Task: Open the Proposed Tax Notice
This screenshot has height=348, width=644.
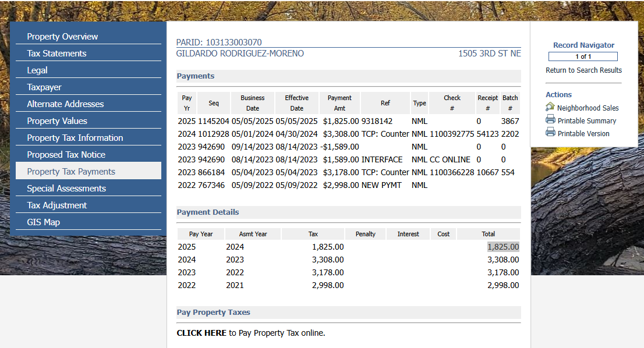Action: pyautogui.click(x=66, y=155)
